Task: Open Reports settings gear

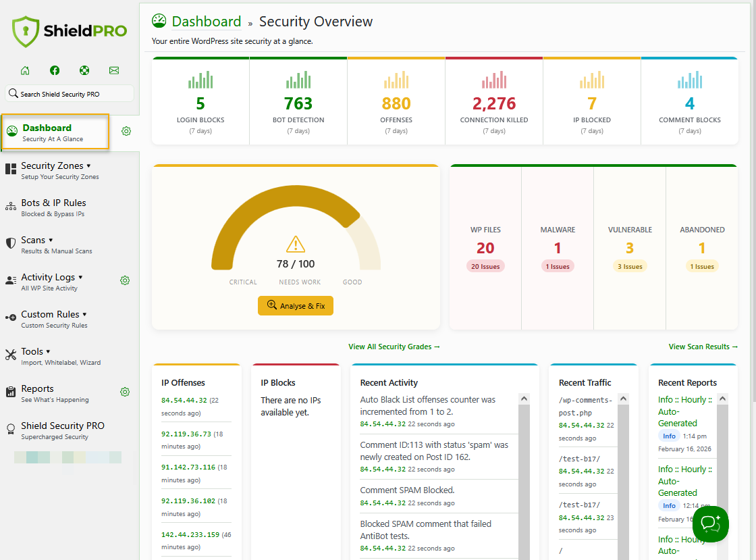Action: tap(125, 392)
